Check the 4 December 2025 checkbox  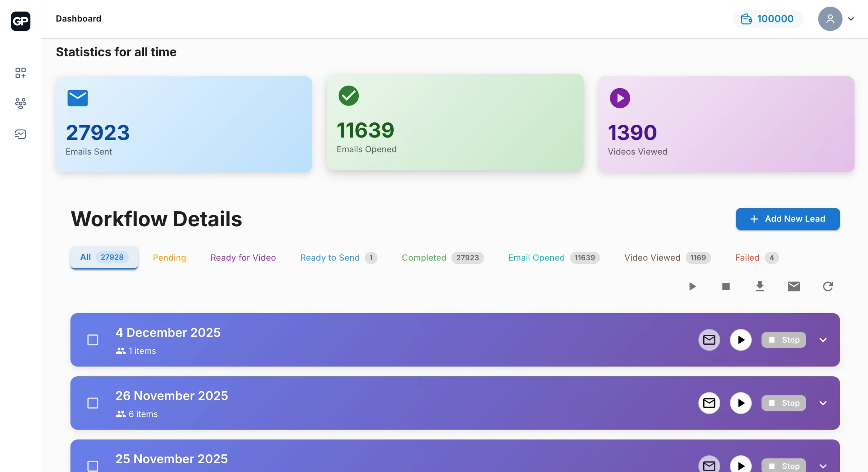pos(93,340)
